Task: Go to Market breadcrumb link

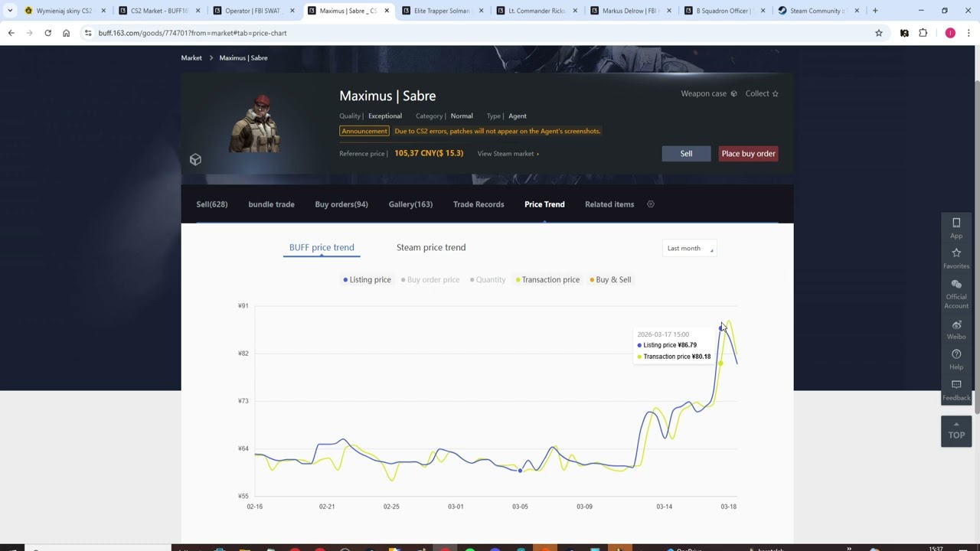Action: pos(191,57)
